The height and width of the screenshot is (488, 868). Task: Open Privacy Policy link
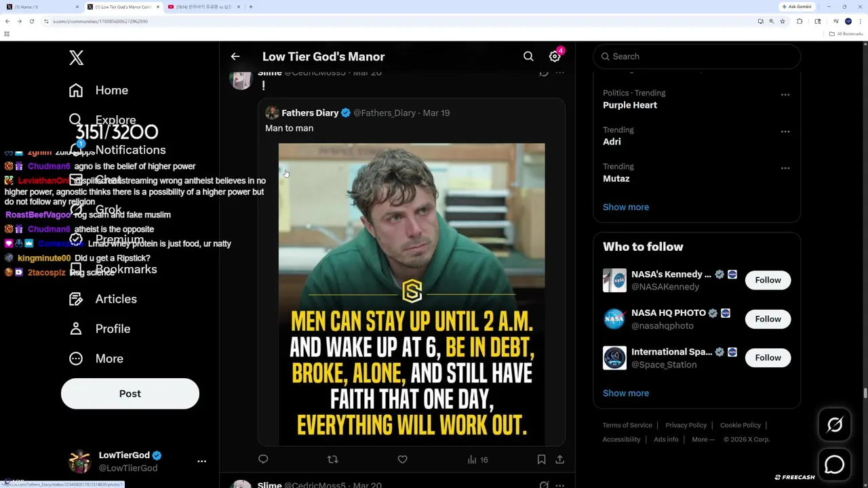(686, 425)
